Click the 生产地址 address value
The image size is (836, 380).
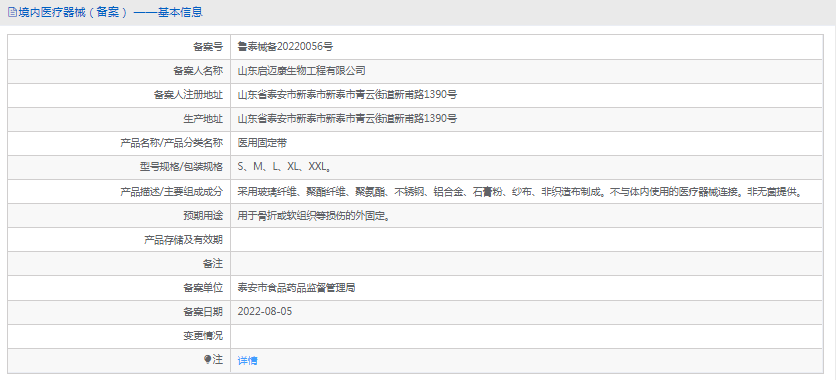tap(347, 119)
